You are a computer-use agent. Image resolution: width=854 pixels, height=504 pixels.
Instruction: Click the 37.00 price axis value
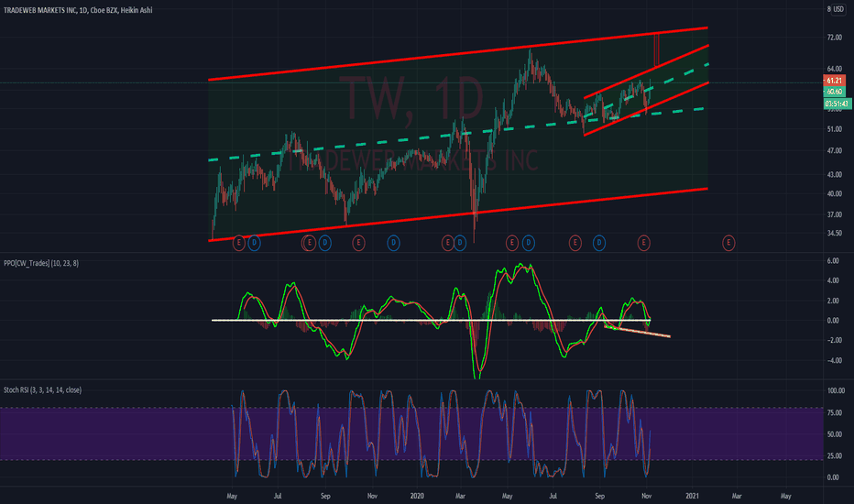(835, 214)
